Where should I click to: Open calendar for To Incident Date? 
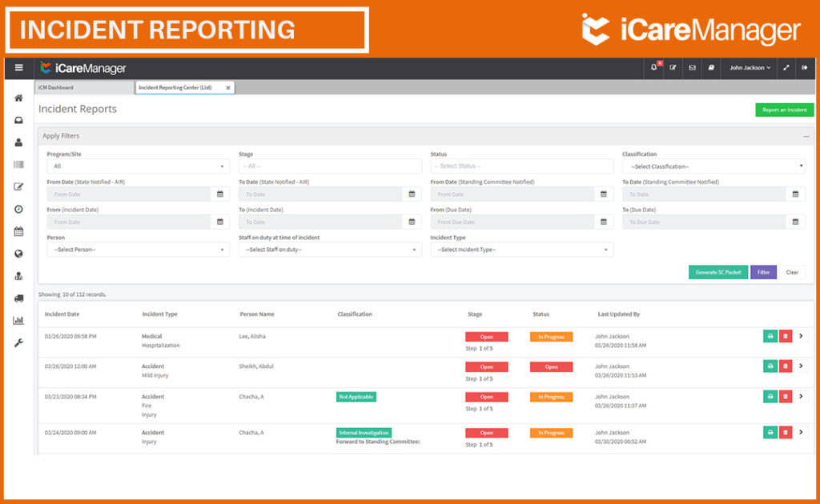[412, 222]
